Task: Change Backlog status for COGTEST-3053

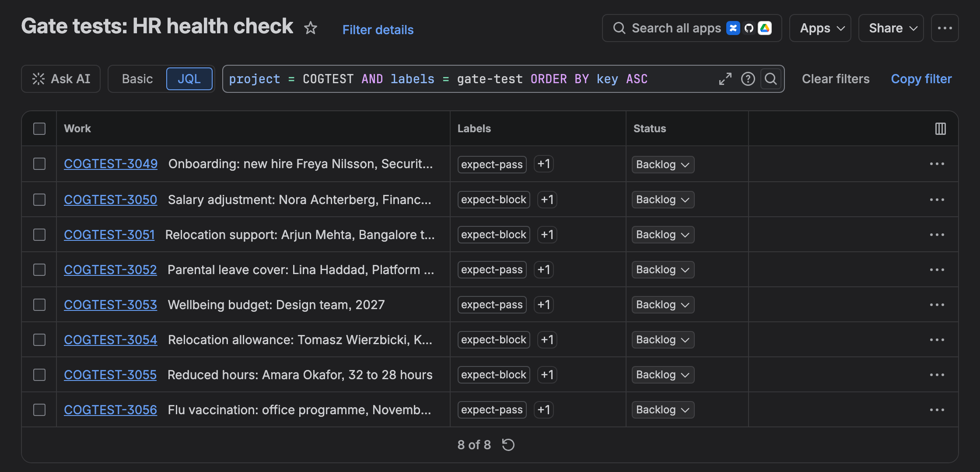Action: pyautogui.click(x=663, y=305)
